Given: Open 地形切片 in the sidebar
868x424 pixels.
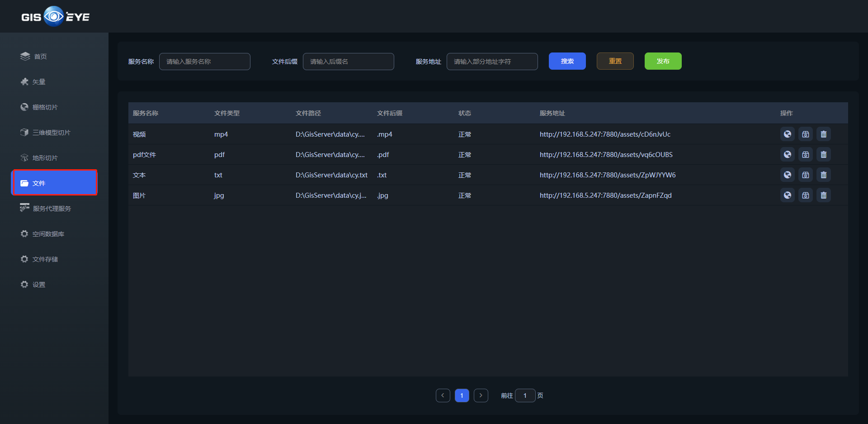Looking at the screenshot, I should tap(54, 157).
